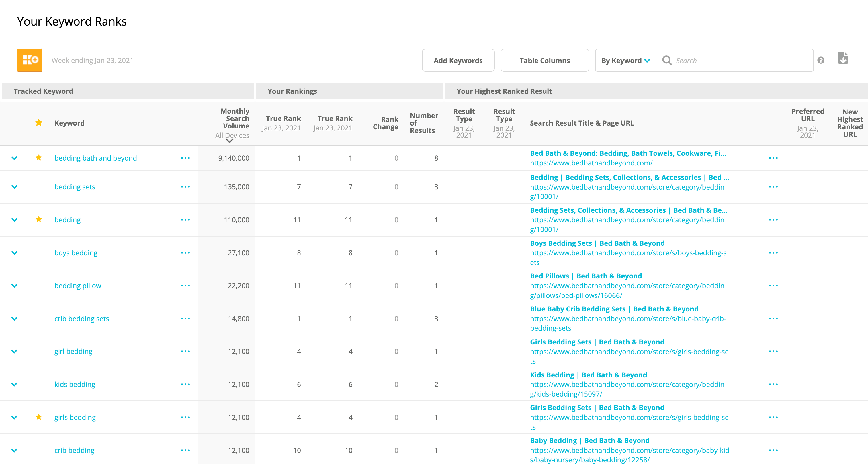The width and height of the screenshot is (868, 464).
Task: Expand the crib bedding row
Action: pos(14,451)
